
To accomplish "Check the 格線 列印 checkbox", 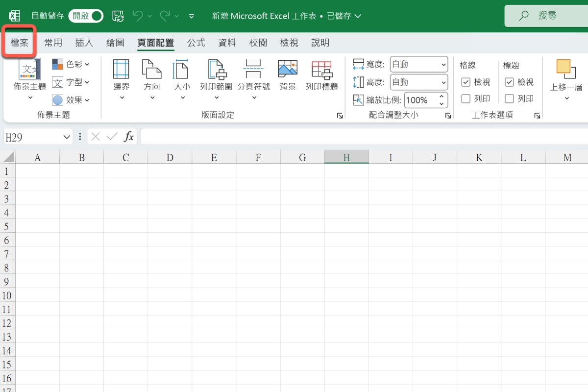I will [466, 99].
